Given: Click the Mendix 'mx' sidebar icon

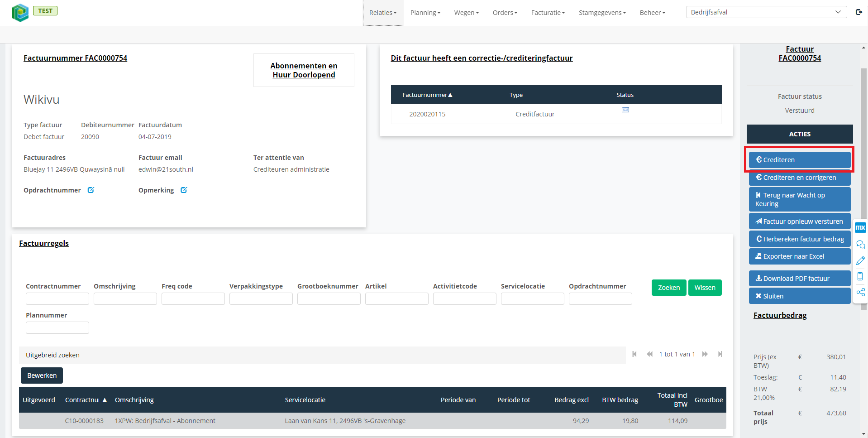Looking at the screenshot, I should 860,228.
